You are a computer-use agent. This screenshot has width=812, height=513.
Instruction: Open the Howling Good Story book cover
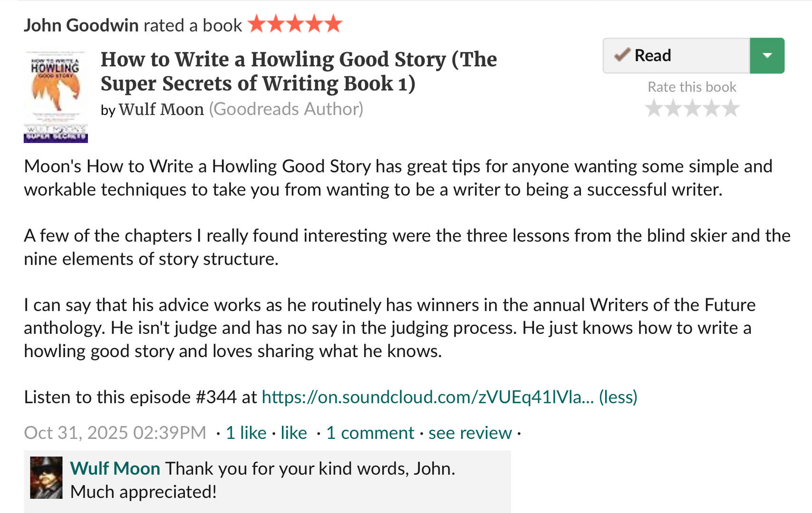tap(56, 97)
